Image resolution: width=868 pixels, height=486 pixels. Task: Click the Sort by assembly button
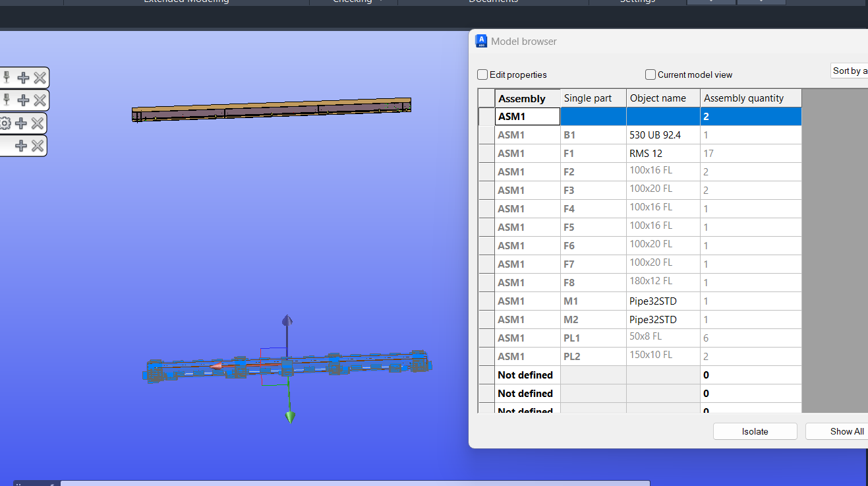pyautogui.click(x=849, y=70)
